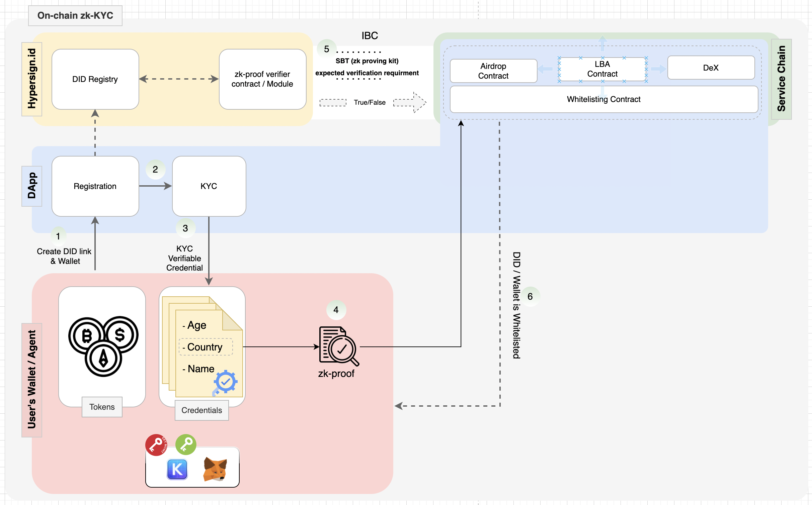Select the green key icon
Screen dimensions: 812x505
(186, 444)
